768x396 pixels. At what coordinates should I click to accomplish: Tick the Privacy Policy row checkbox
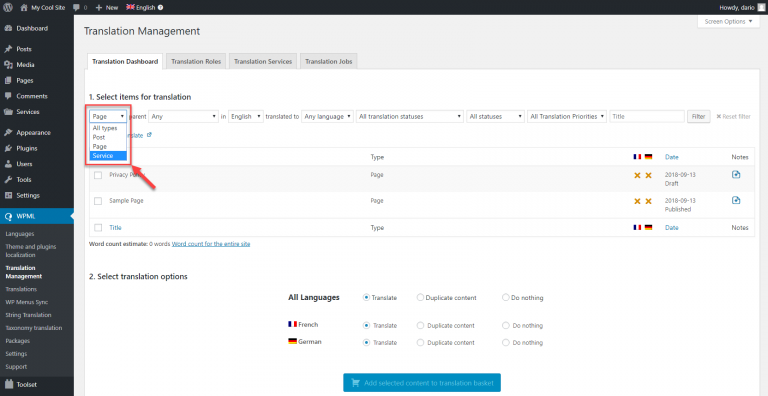pos(98,175)
